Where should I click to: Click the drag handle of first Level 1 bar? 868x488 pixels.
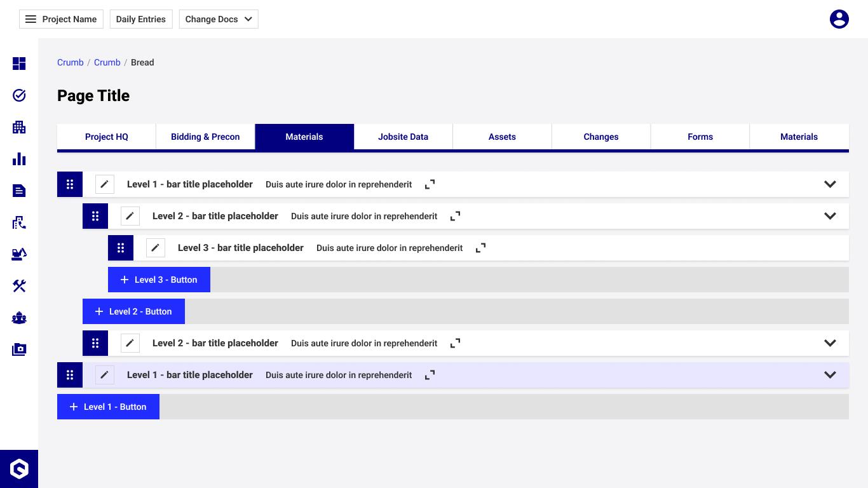coord(70,184)
